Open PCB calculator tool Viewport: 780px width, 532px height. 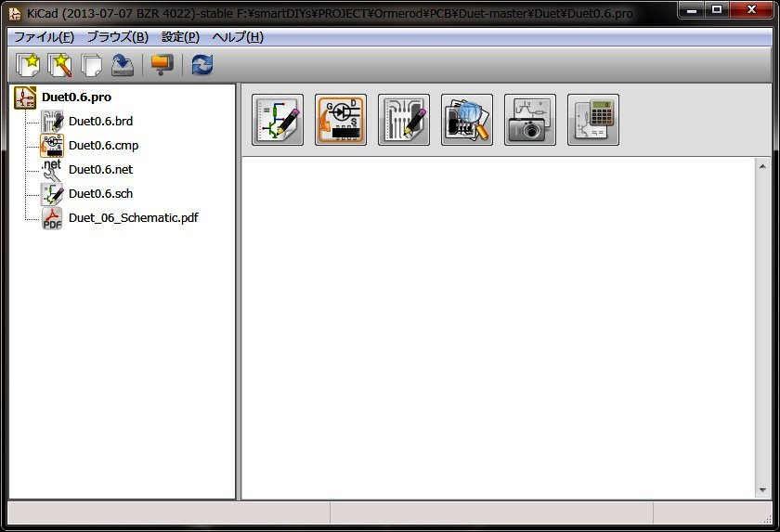click(x=593, y=120)
